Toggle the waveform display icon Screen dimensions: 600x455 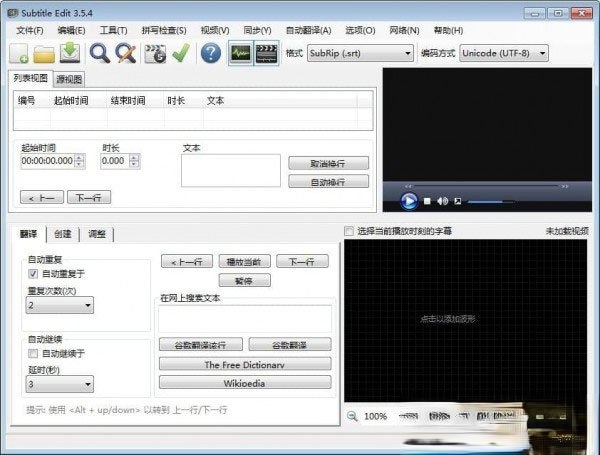[240, 53]
